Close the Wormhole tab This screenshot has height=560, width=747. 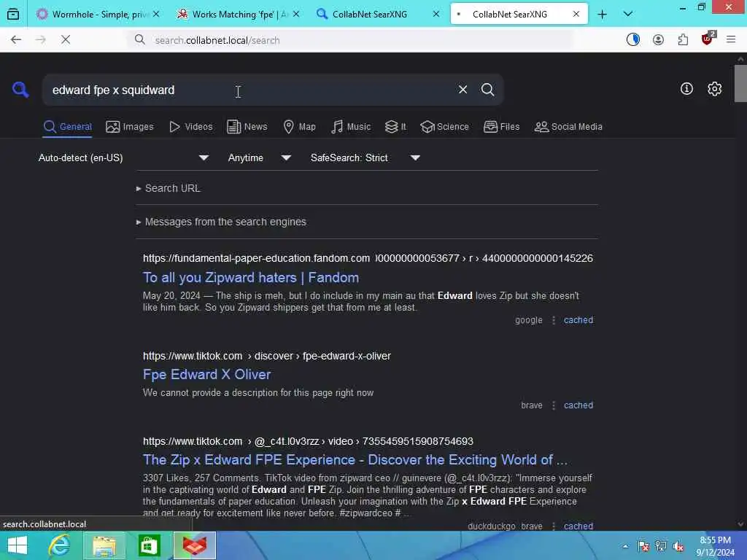tap(156, 15)
